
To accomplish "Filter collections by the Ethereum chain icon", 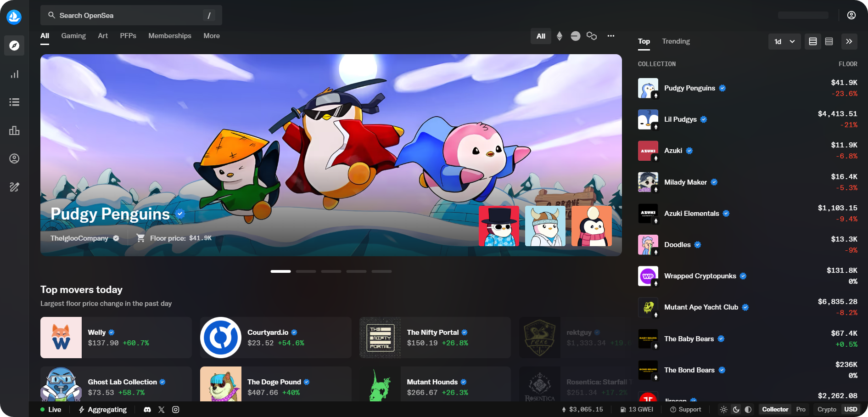I will 559,36.
